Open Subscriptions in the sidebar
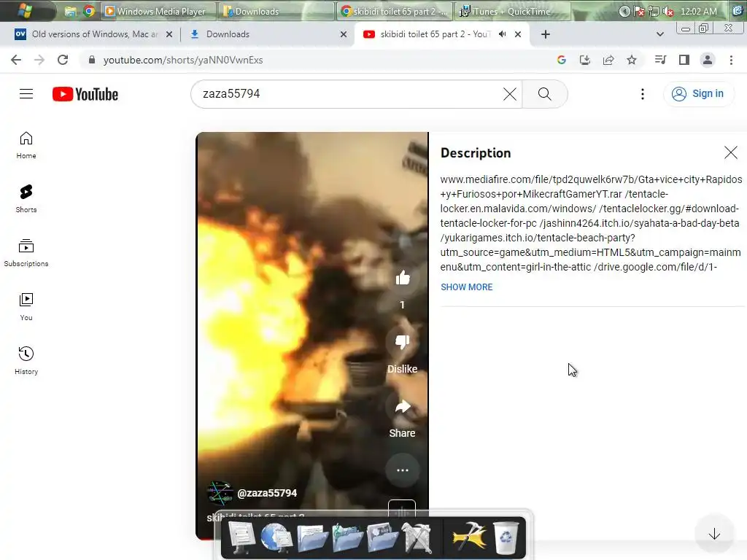 click(x=26, y=253)
